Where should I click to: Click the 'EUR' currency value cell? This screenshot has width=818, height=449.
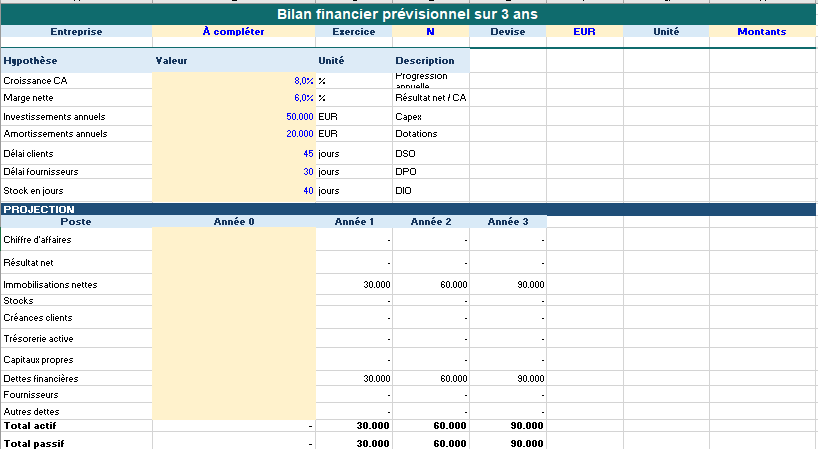tap(584, 31)
